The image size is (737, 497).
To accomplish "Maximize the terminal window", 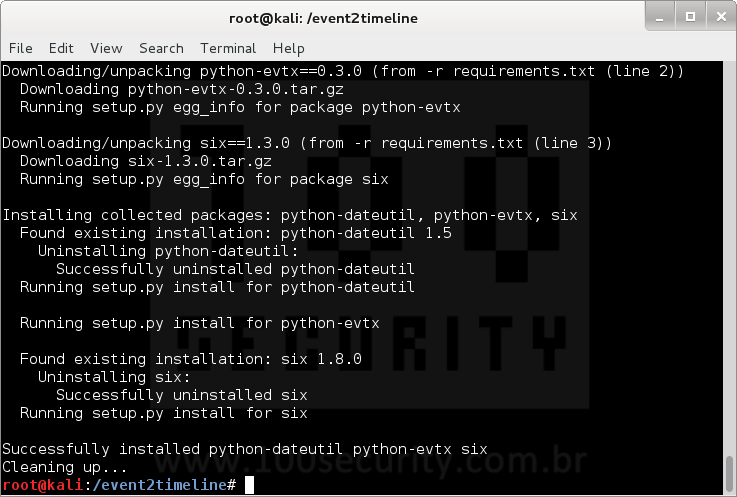I will (690, 17).
